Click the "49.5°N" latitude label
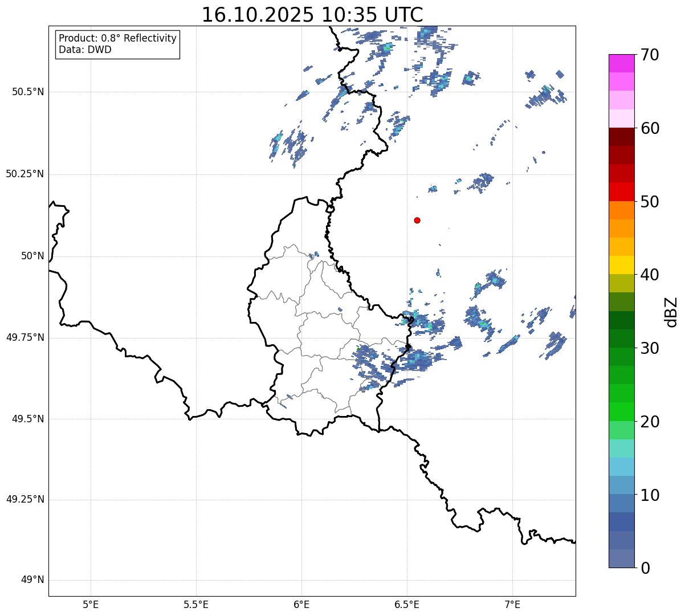Screen dimensions: 685x616 tap(28, 419)
